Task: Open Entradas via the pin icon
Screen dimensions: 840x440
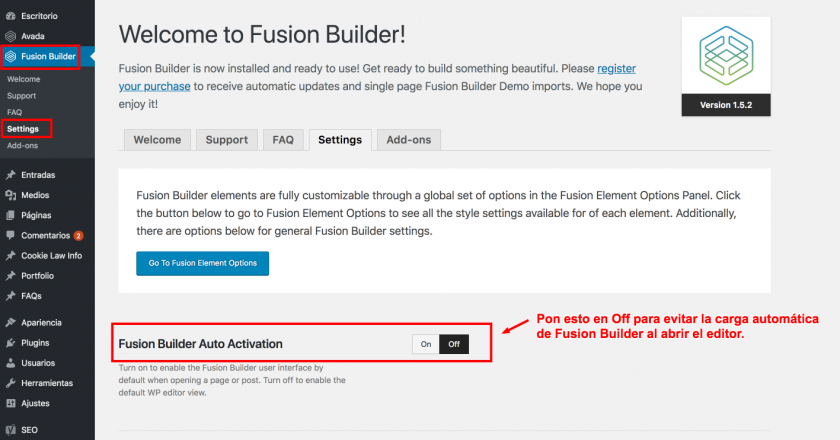Action: [10, 175]
